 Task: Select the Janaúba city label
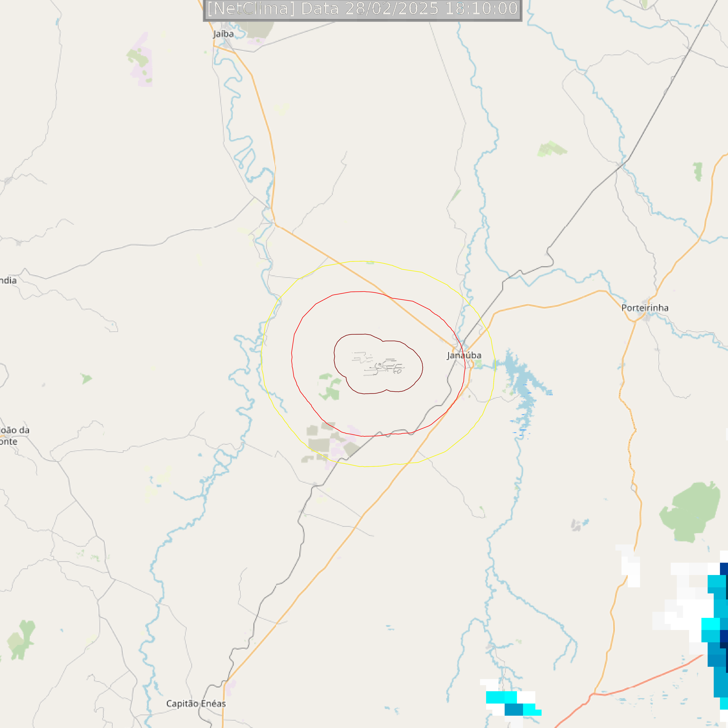[x=464, y=355]
